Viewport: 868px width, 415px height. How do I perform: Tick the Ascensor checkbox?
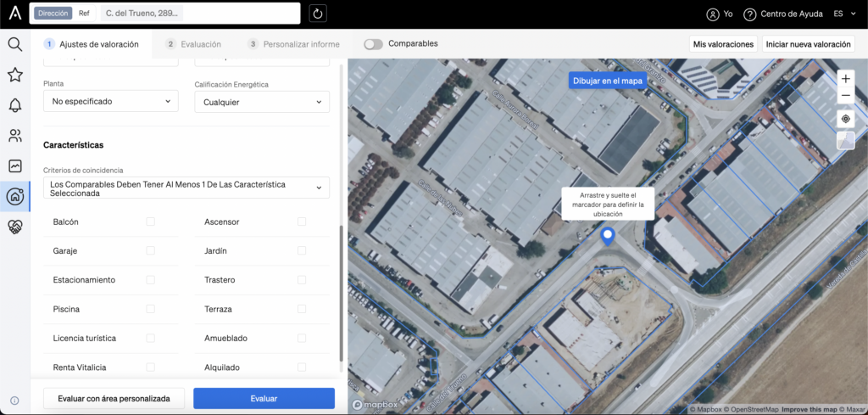[302, 222]
